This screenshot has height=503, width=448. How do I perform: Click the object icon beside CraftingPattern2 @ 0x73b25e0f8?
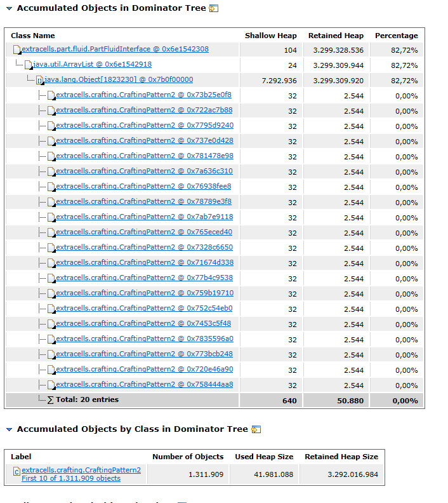(51, 95)
